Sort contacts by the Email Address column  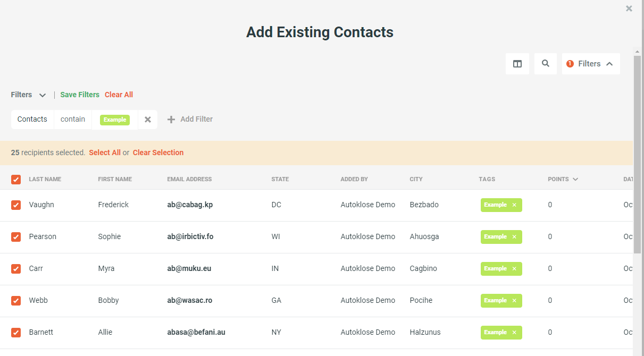pos(189,179)
